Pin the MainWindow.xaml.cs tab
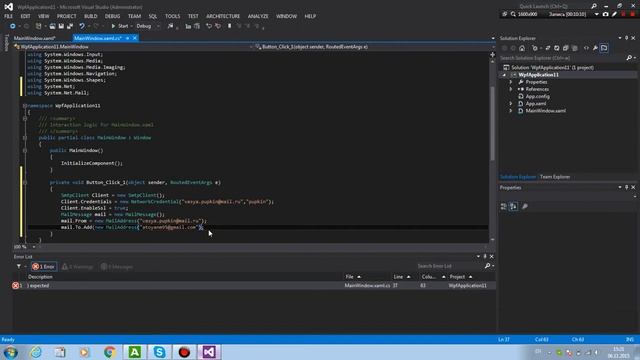Screen dimensions: 640x360 [x=127, y=38]
